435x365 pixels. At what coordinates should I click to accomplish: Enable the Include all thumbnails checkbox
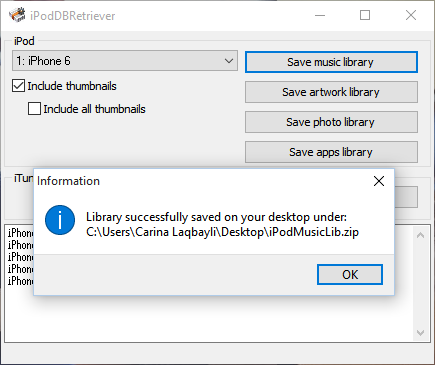tap(34, 109)
